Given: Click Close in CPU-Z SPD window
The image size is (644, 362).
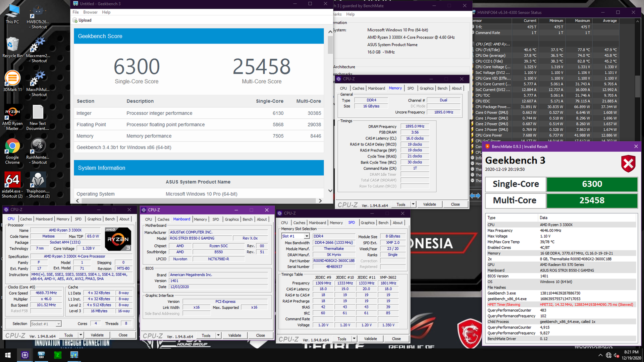Looking at the screenshot, I should 396,339.
